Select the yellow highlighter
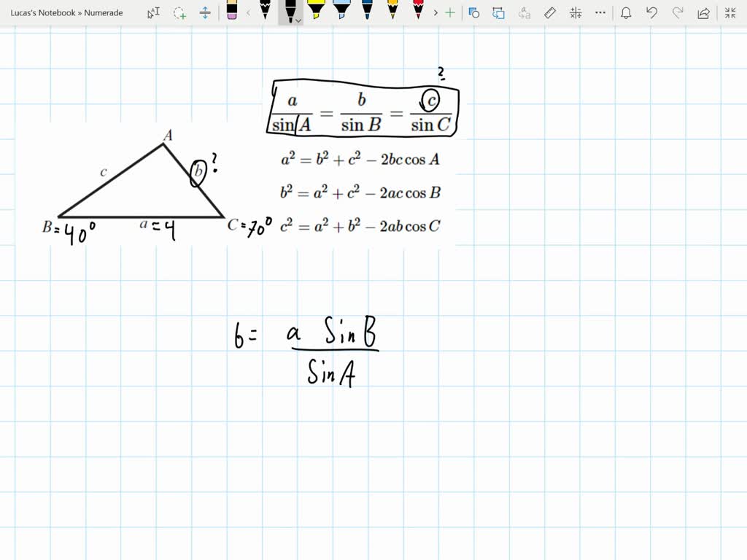747x560 pixels. click(x=315, y=11)
